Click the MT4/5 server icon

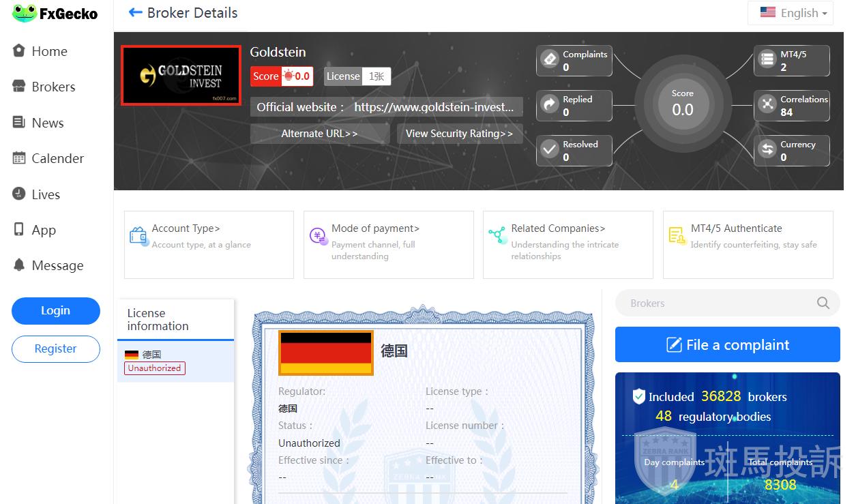coord(767,60)
